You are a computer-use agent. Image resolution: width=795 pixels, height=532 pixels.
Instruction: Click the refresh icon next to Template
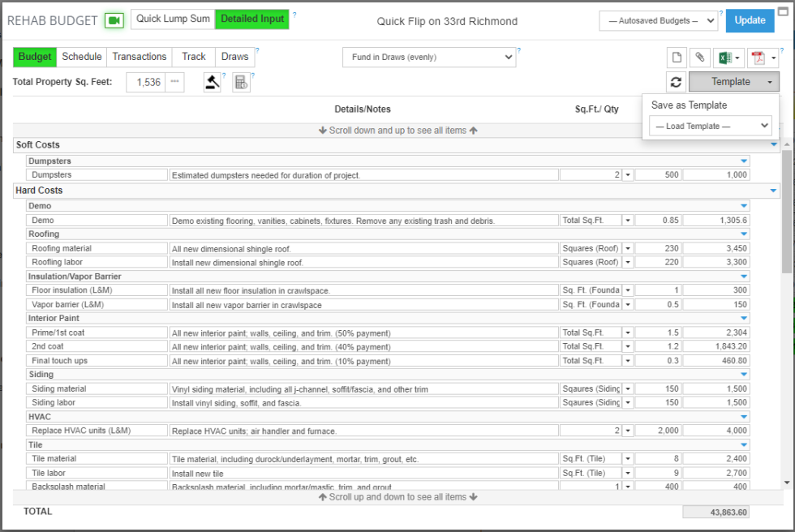point(677,81)
